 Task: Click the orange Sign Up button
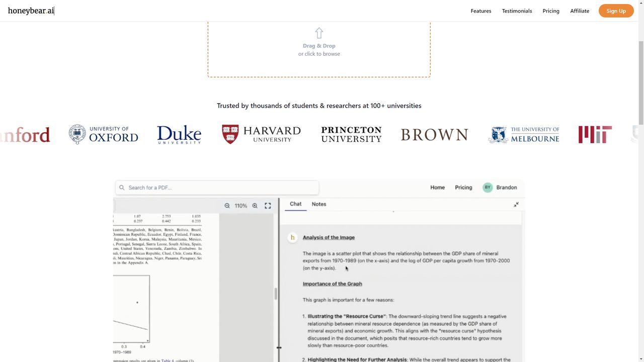pos(616,11)
